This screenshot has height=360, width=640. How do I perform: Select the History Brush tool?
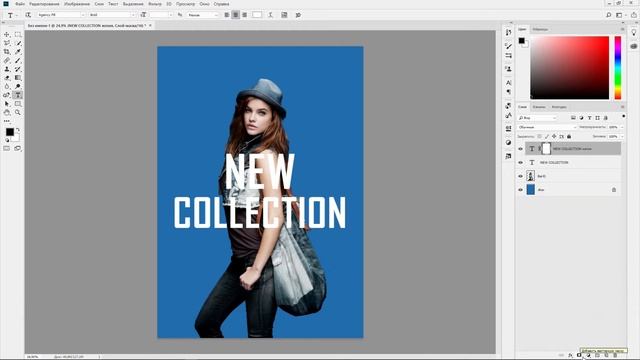click(x=18, y=69)
